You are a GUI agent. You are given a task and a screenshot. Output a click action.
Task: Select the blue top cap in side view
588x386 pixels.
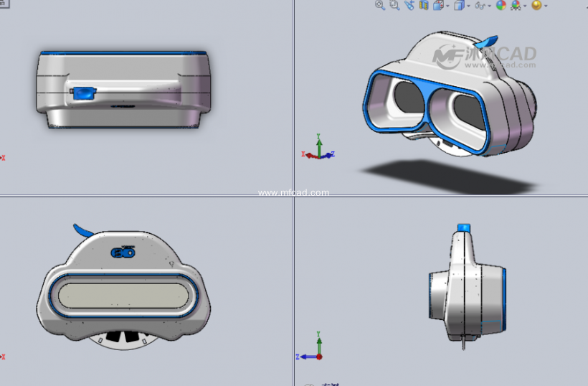click(x=464, y=227)
